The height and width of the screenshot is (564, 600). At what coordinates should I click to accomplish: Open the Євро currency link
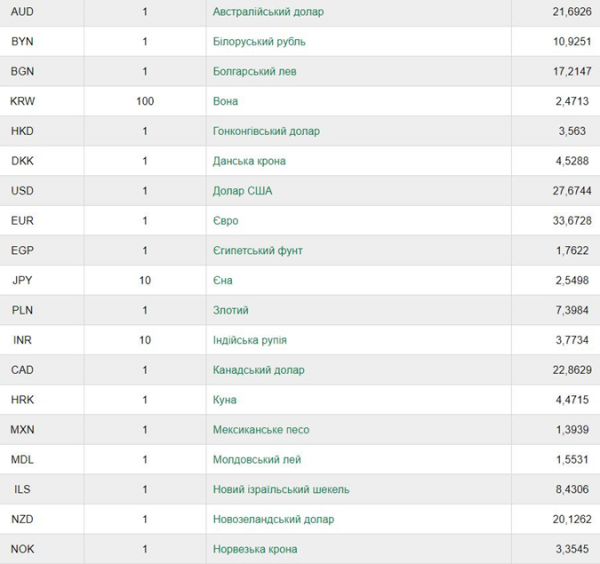(x=225, y=221)
